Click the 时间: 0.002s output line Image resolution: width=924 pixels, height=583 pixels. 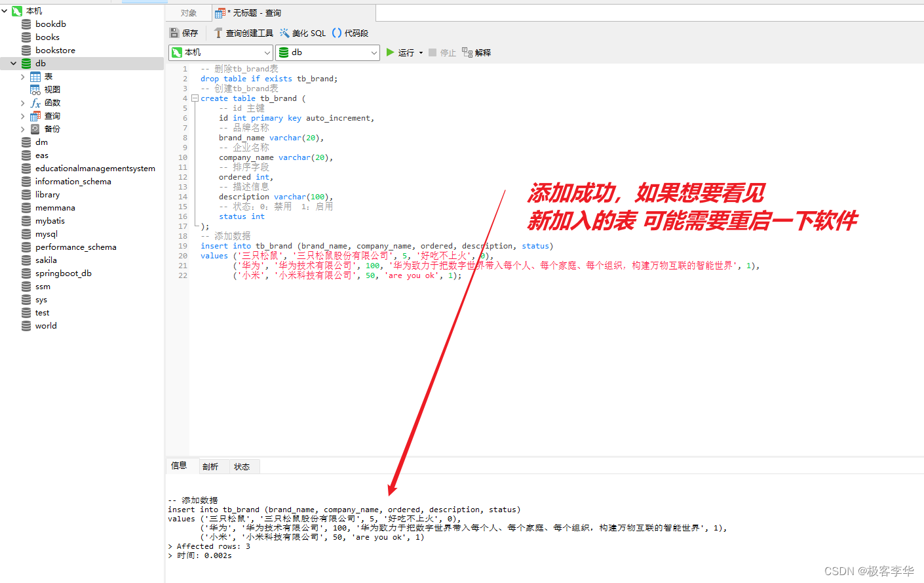[200, 555]
